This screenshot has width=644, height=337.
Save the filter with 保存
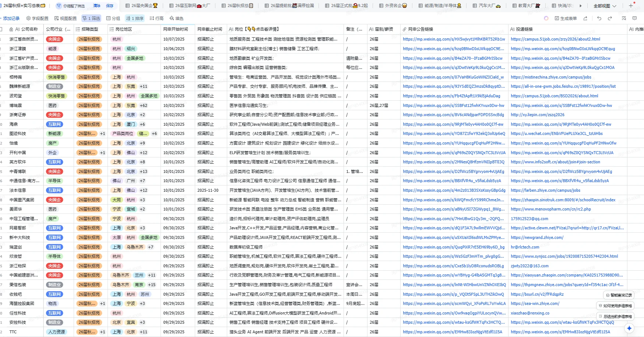(110, 6)
